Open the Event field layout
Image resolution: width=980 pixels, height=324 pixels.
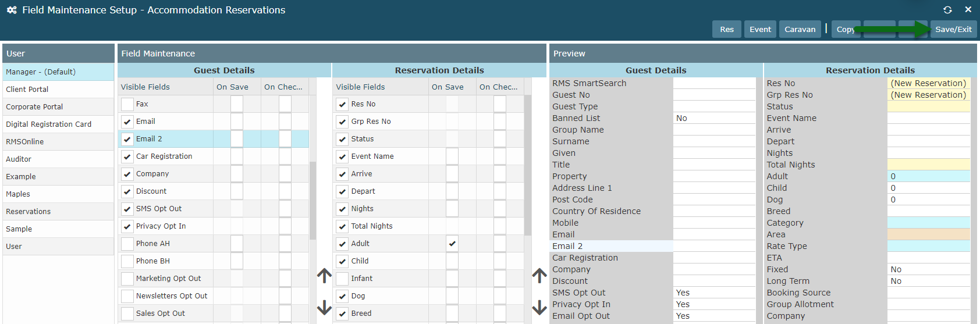point(760,29)
